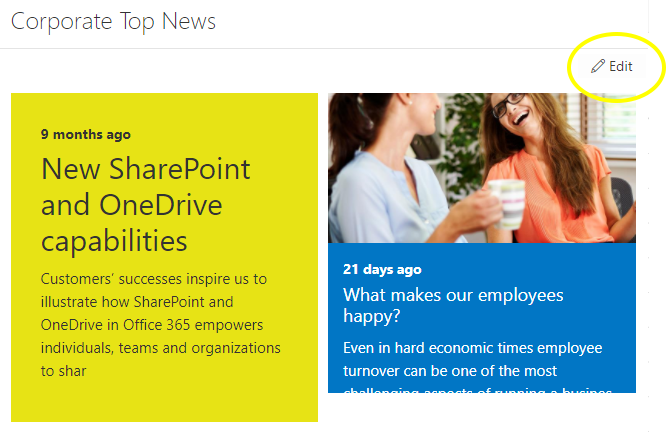The image size is (667, 438).
Task: Click the Edit text label
Action: [x=621, y=66]
